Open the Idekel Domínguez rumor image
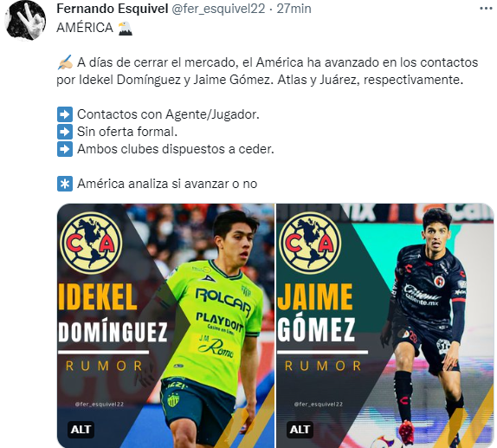Image resolution: width=497 pixels, height=448 pixels. pos(165,326)
